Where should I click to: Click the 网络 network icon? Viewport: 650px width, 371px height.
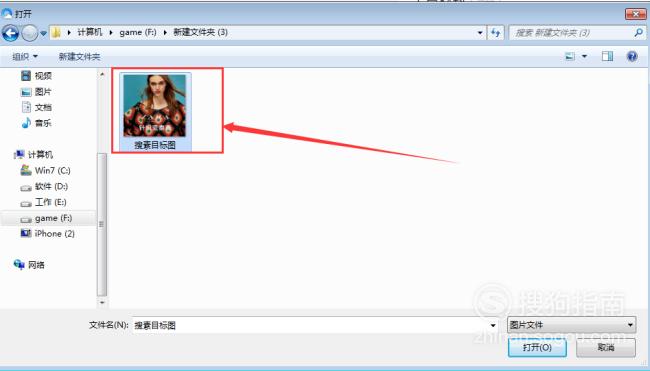pyautogui.click(x=19, y=264)
